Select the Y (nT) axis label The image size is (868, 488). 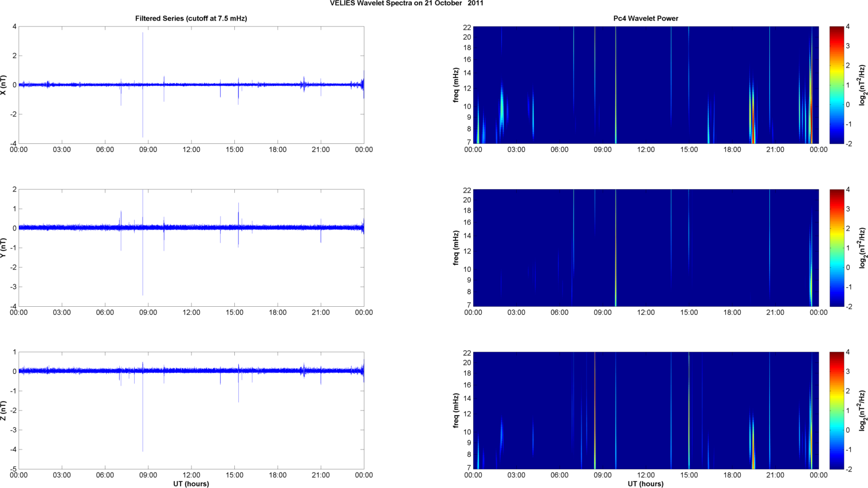coord(4,248)
